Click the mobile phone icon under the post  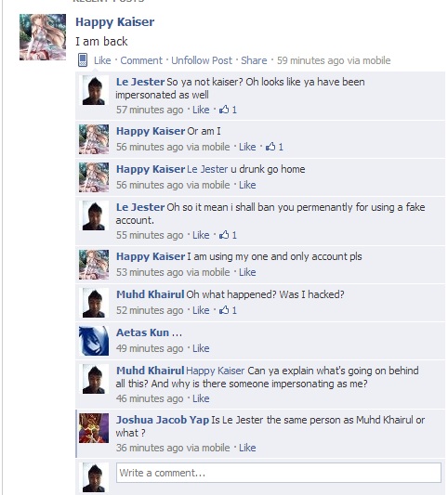pyautogui.click(x=83, y=60)
